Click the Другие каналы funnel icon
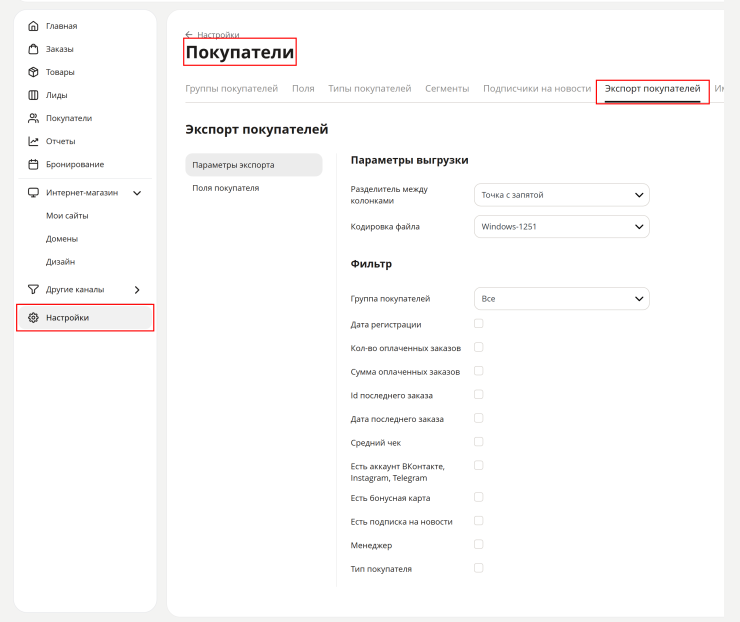 click(33, 289)
